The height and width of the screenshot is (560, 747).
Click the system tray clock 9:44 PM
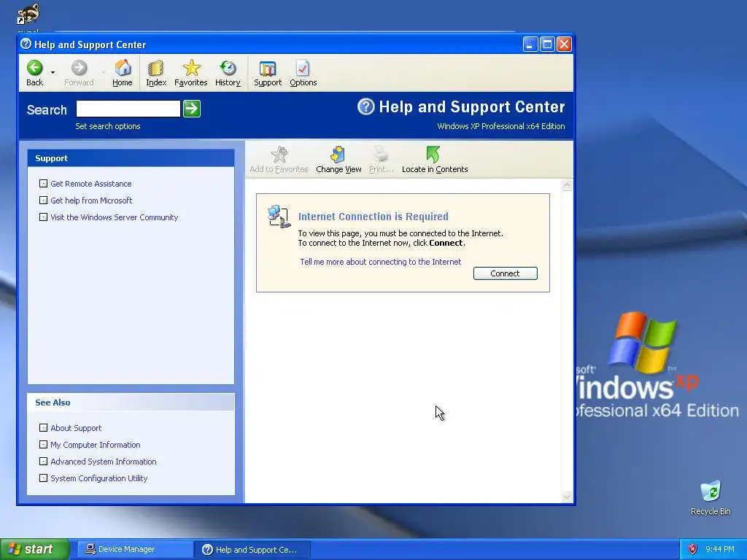(720, 550)
